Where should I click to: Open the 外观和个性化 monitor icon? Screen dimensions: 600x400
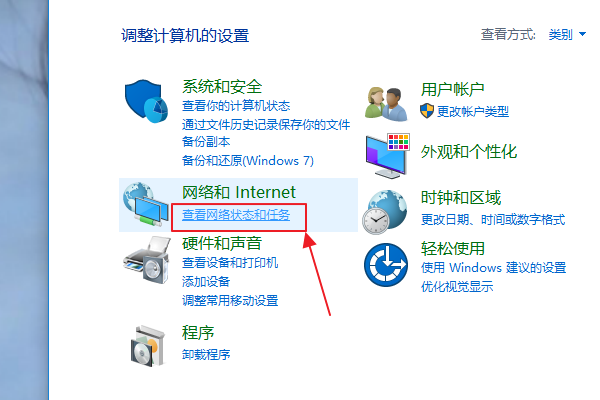pyautogui.click(x=387, y=156)
